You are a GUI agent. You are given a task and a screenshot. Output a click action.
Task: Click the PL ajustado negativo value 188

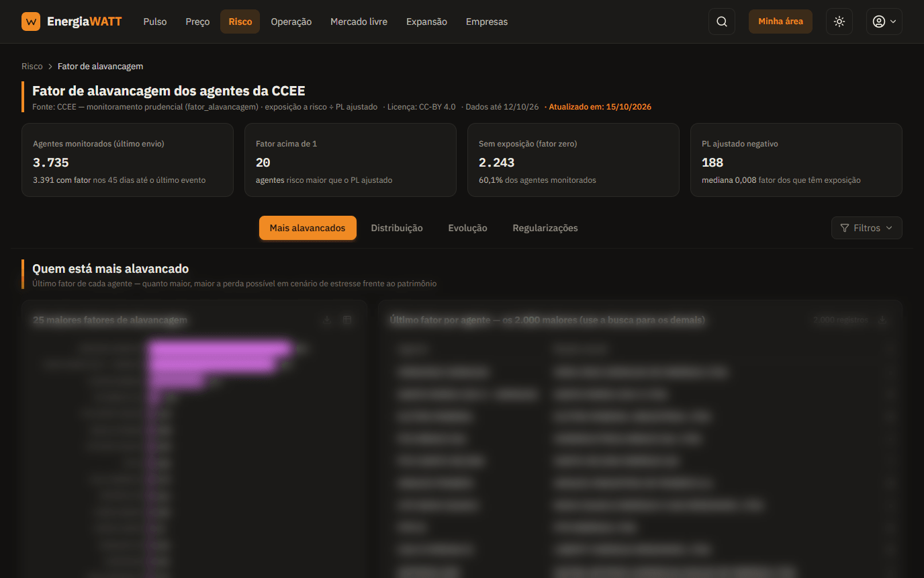712,162
